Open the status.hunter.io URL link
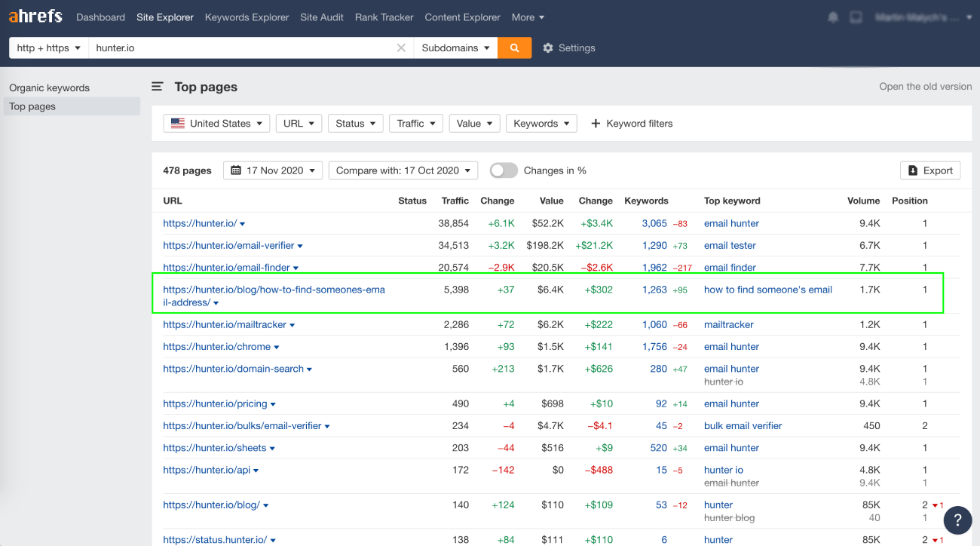This screenshot has width=980, height=546. click(x=215, y=539)
